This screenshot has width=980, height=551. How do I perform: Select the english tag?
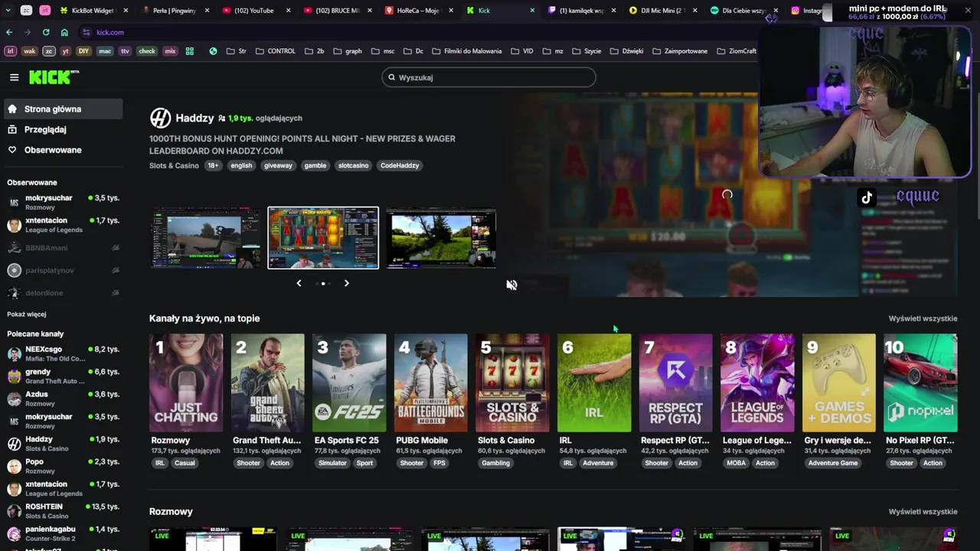[241, 165]
